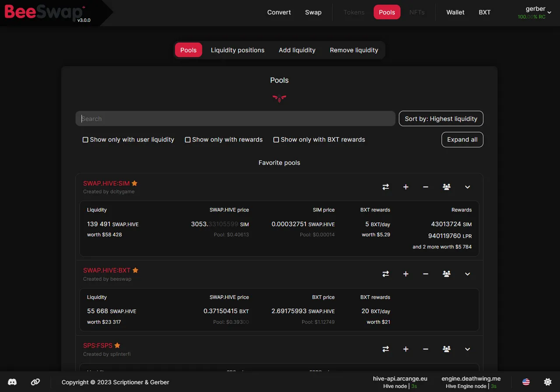Change language via the US flag icon
The image size is (560, 392).
[x=526, y=382]
